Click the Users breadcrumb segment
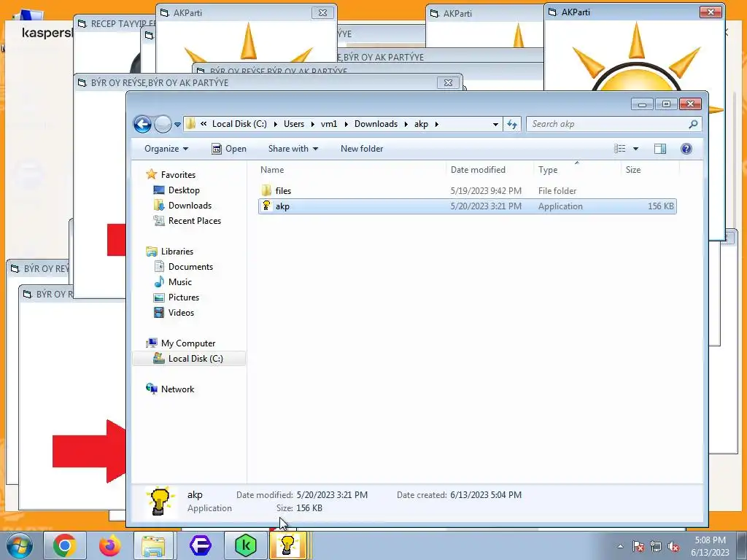Screen dimensions: 747x560 [293, 124]
